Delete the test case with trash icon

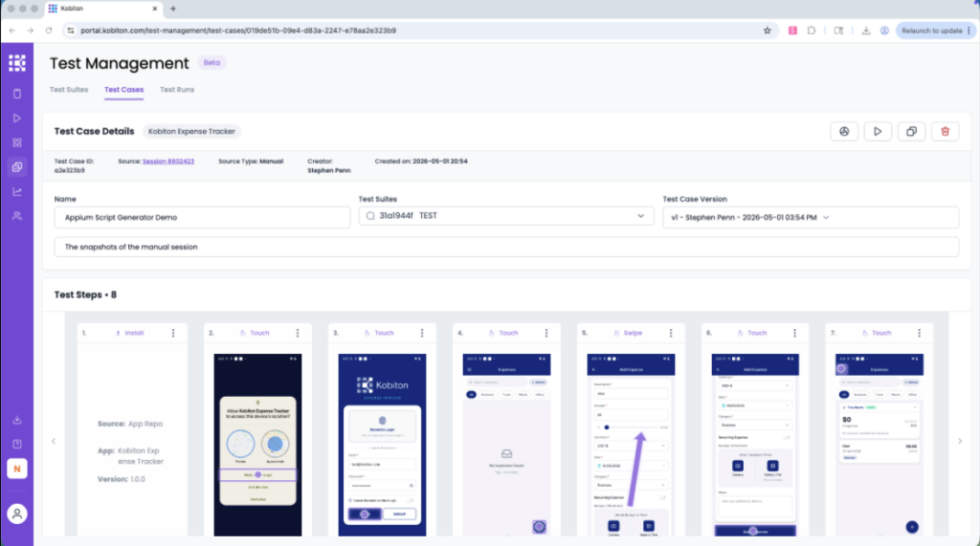click(x=945, y=131)
